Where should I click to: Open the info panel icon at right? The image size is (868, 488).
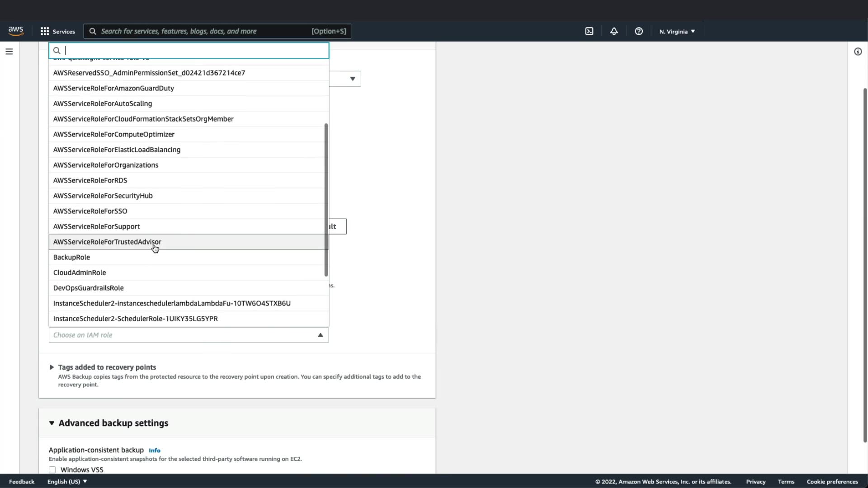858,52
